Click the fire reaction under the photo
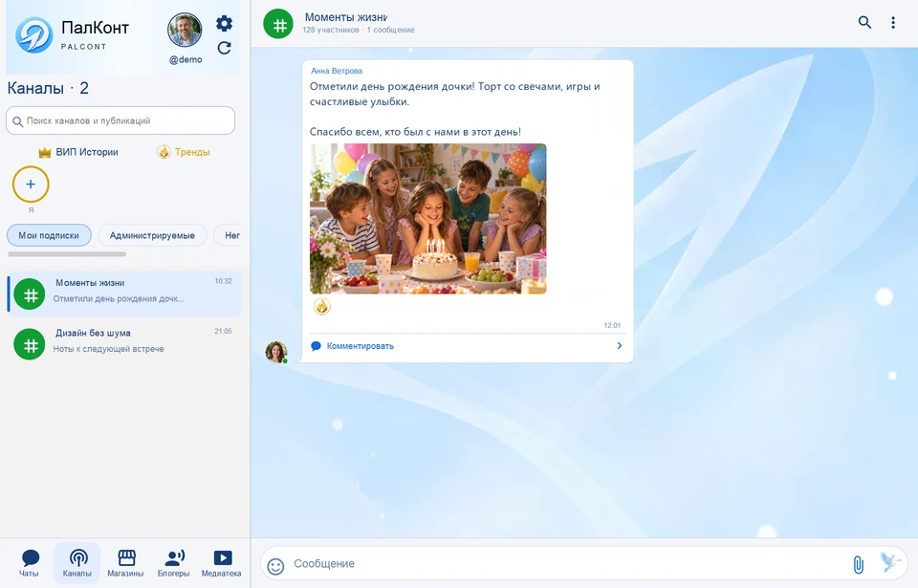 [322, 306]
